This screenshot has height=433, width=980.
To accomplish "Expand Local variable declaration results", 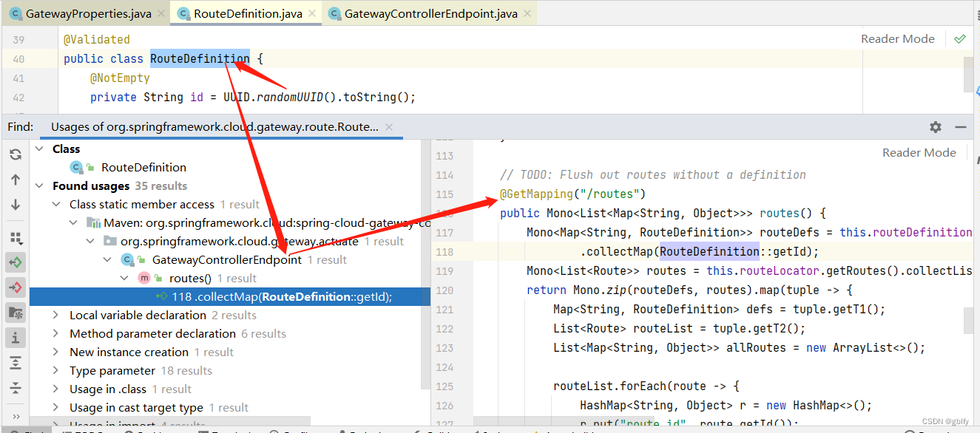I will 56,315.
